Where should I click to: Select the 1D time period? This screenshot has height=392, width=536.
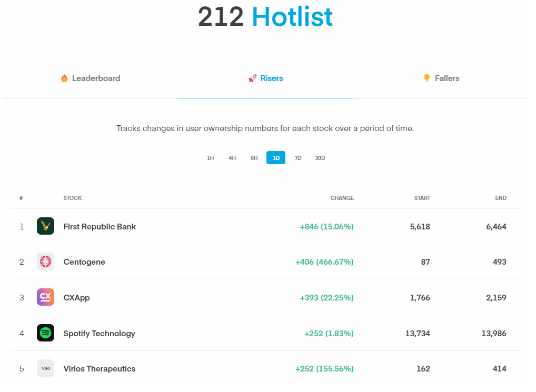click(276, 158)
